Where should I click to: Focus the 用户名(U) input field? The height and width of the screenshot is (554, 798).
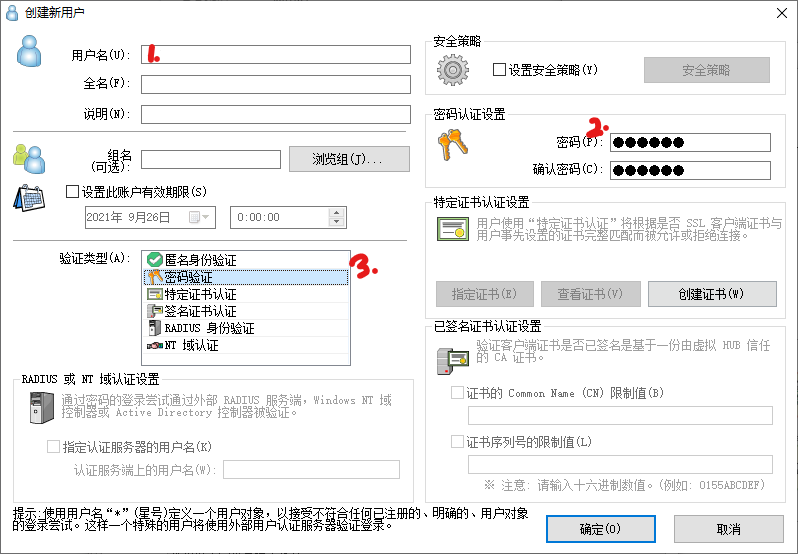point(276,54)
